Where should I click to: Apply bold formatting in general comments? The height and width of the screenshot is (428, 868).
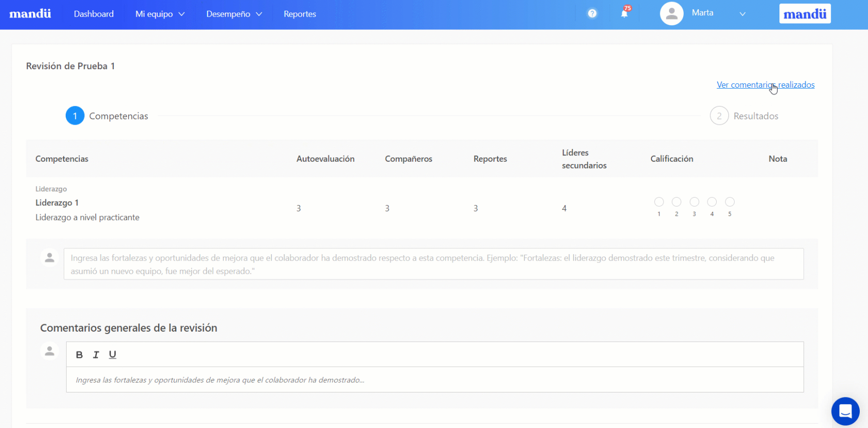tap(79, 355)
